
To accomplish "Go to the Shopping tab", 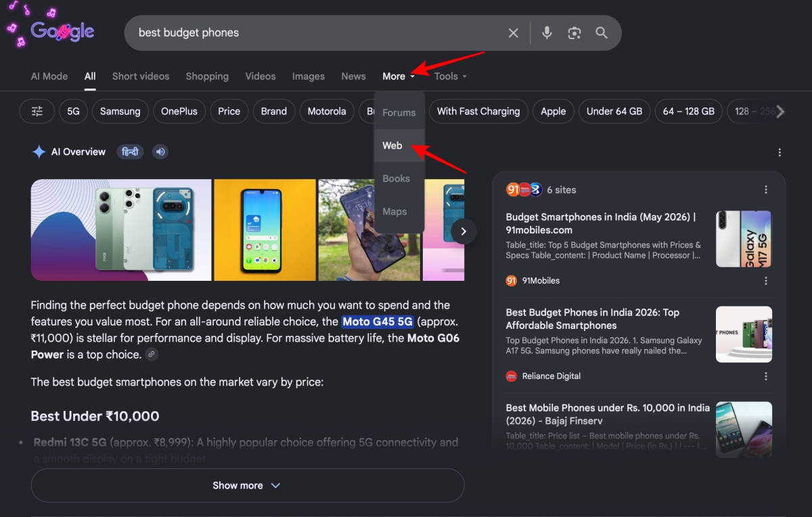I will pyautogui.click(x=207, y=76).
